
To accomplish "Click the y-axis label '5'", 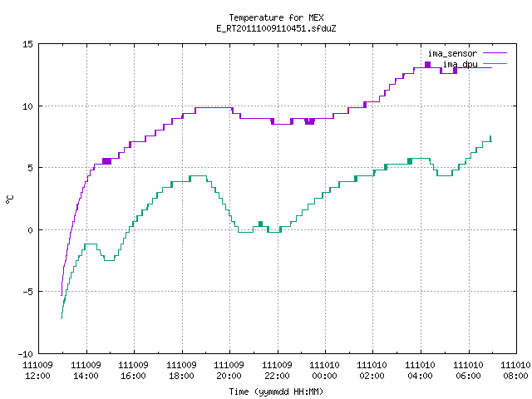I will (31, 168).
